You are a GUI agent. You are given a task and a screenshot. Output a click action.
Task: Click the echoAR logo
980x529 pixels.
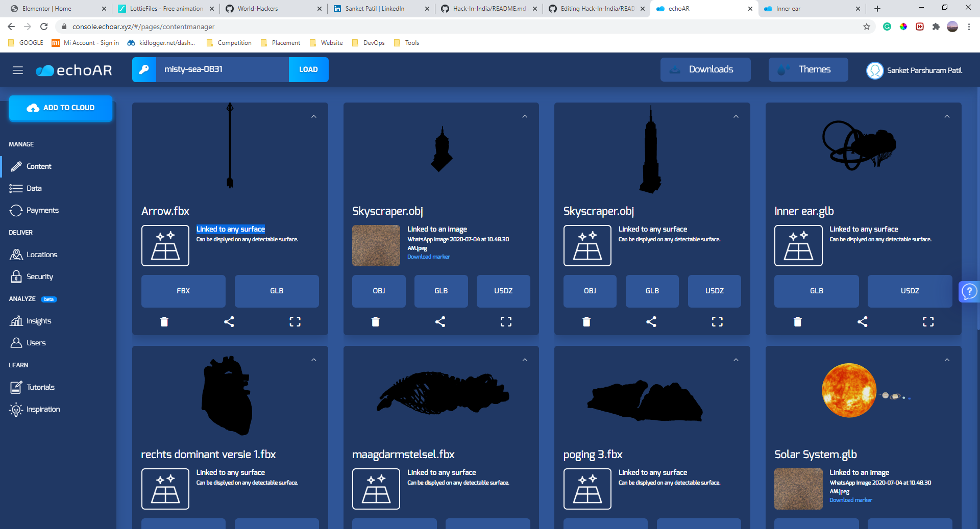[73, 70]
